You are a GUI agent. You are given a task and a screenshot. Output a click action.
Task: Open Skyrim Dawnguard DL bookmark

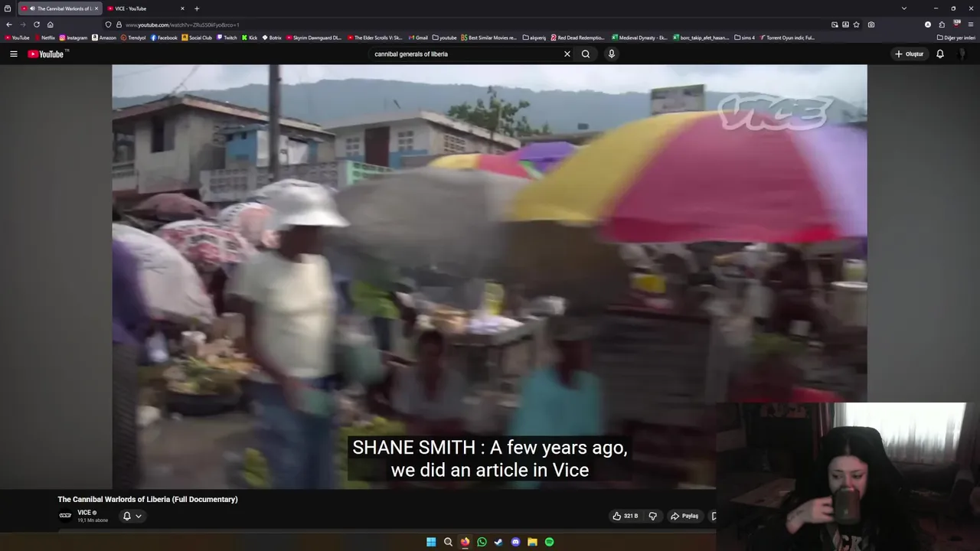[x=314, y=37]
